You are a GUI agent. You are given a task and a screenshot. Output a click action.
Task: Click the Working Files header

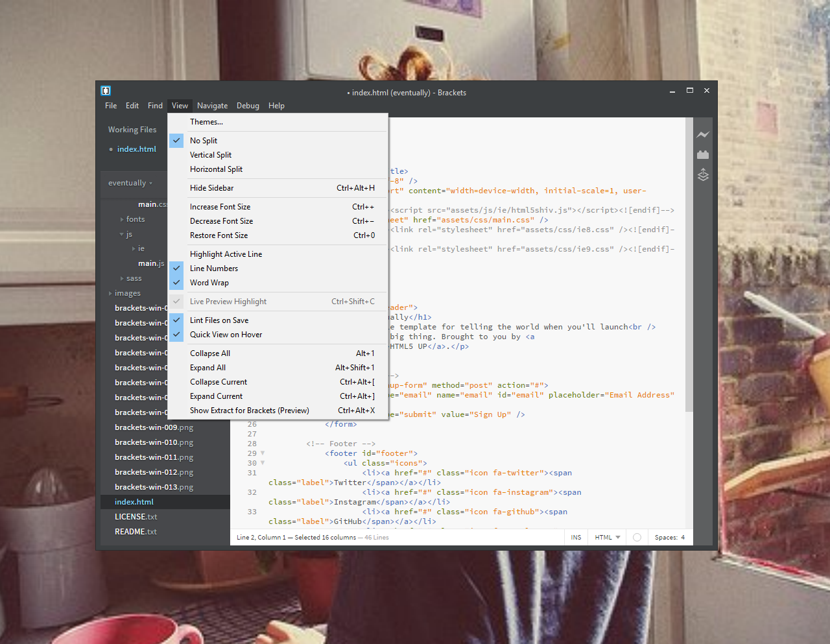click(x=132, y=130)
